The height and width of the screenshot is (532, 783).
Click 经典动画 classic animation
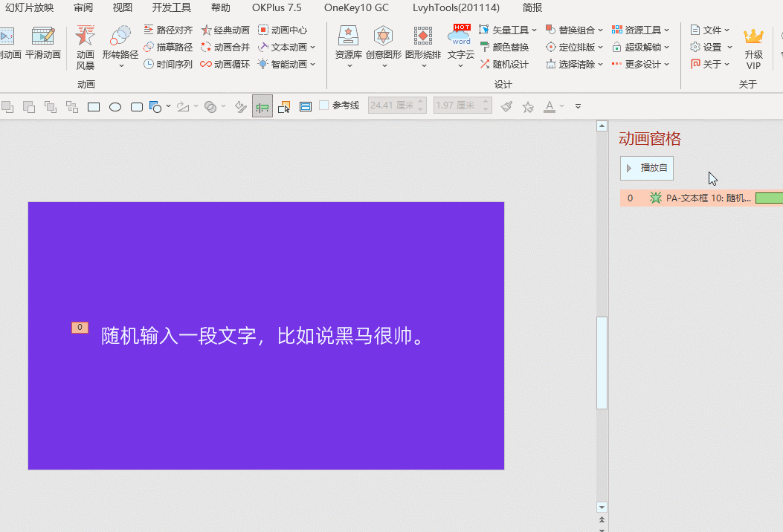pos(225,30)
